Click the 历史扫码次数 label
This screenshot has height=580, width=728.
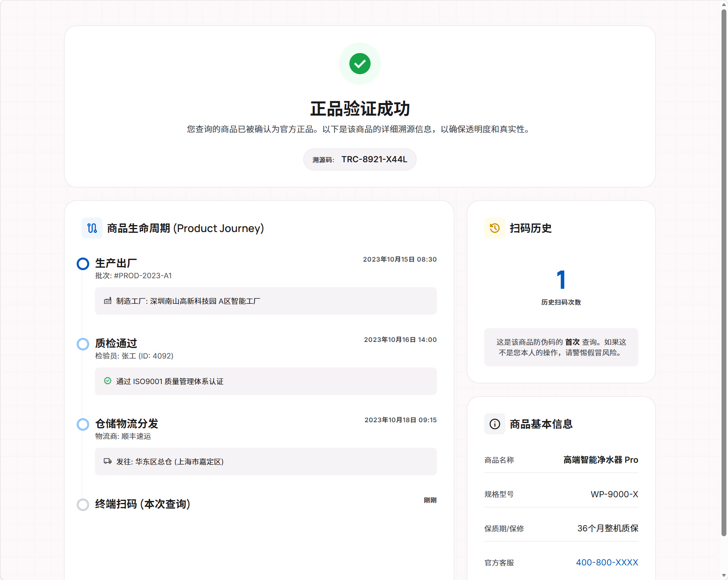[x=561, y=303]
